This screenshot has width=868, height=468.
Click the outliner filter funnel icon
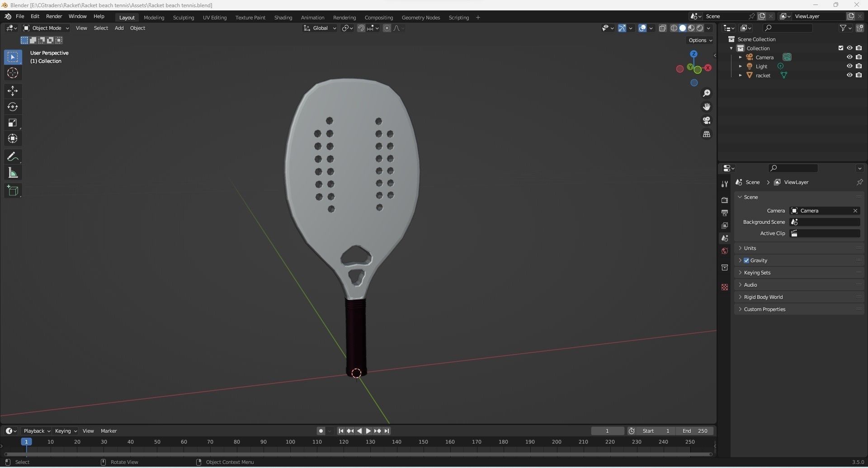pos(843,28)
